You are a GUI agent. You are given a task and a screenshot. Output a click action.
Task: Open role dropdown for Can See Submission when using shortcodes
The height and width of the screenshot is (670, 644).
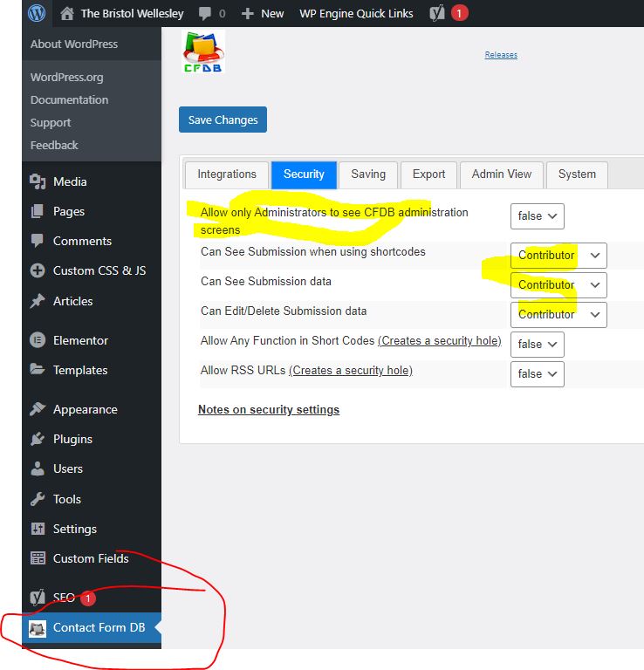[558, 256]
